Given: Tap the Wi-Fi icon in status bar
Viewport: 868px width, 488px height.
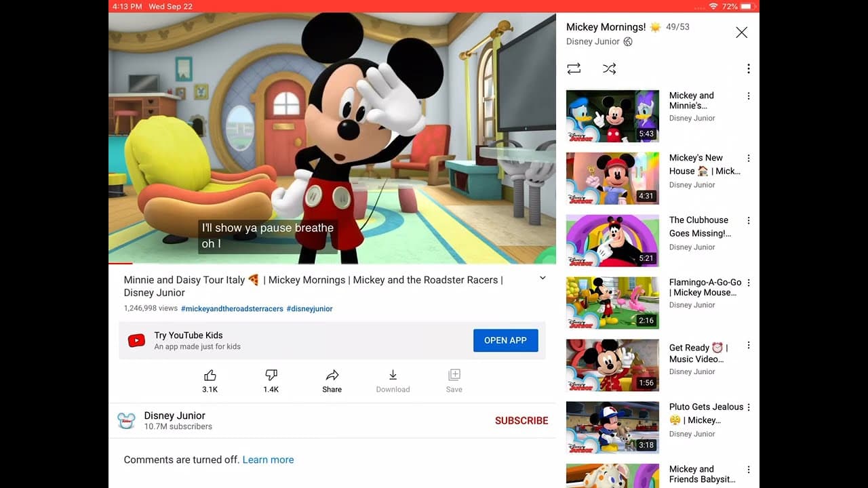Looking at the screenshot, I should click(x=713, y=6).
